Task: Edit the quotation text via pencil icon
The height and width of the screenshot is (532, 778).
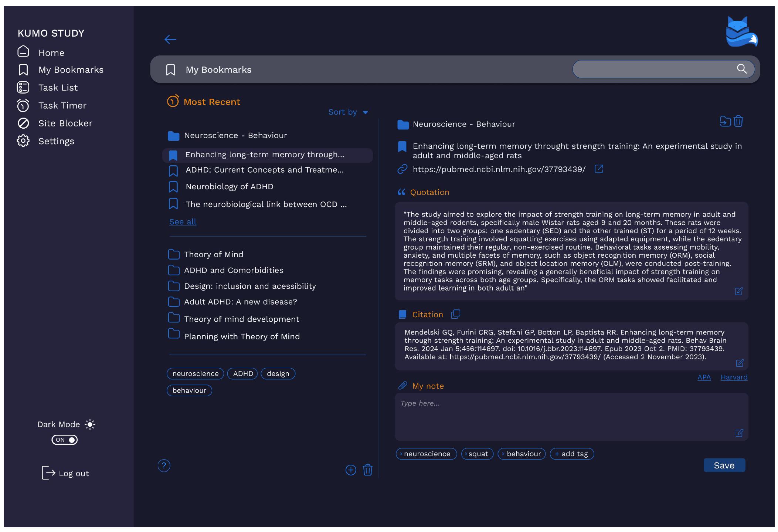Action: (738, 291)
